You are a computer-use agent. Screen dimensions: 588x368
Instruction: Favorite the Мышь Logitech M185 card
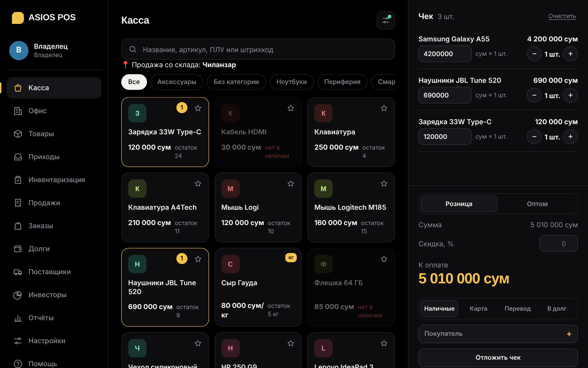384,183
